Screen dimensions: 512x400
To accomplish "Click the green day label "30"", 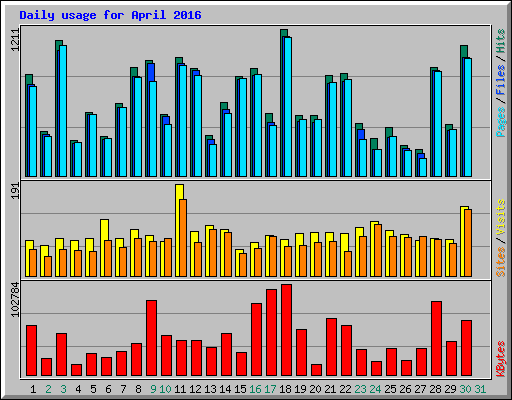I will pyautogui.click(x=465, y=389).
